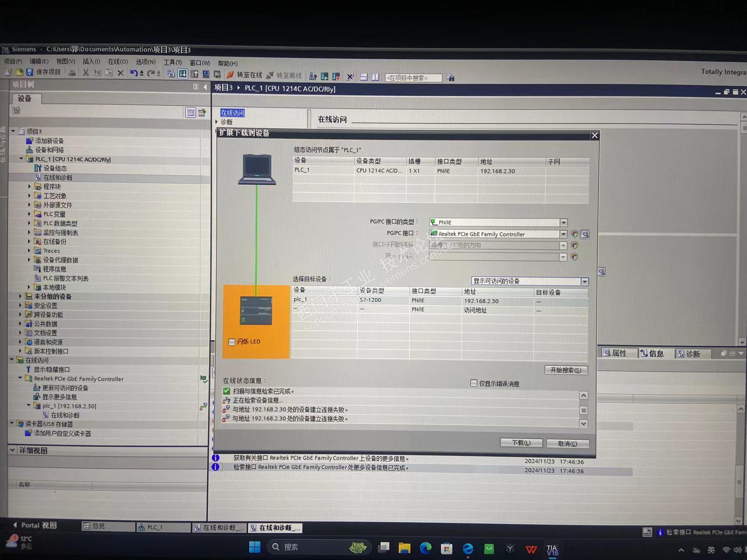Click the magnifier icon beside PG/PC 接口 dropdown
The height and width of the screenshot is (560, 747).
click(x=585, y=234)
